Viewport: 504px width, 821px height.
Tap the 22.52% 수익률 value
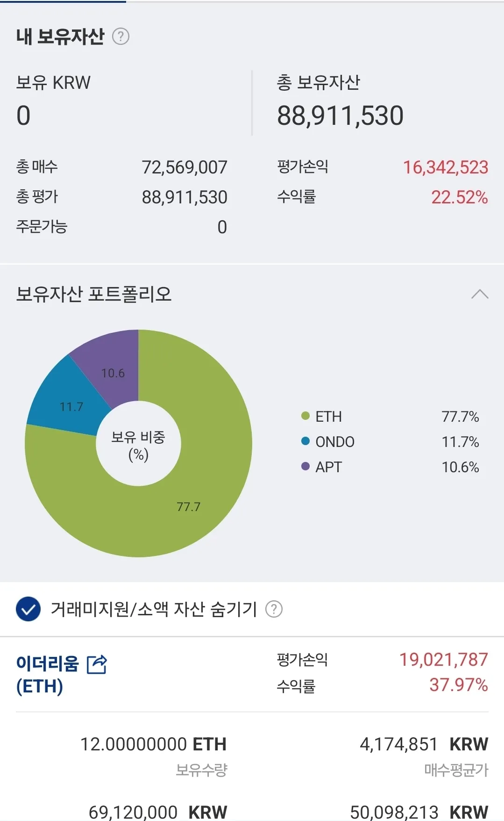coord(459,197)
